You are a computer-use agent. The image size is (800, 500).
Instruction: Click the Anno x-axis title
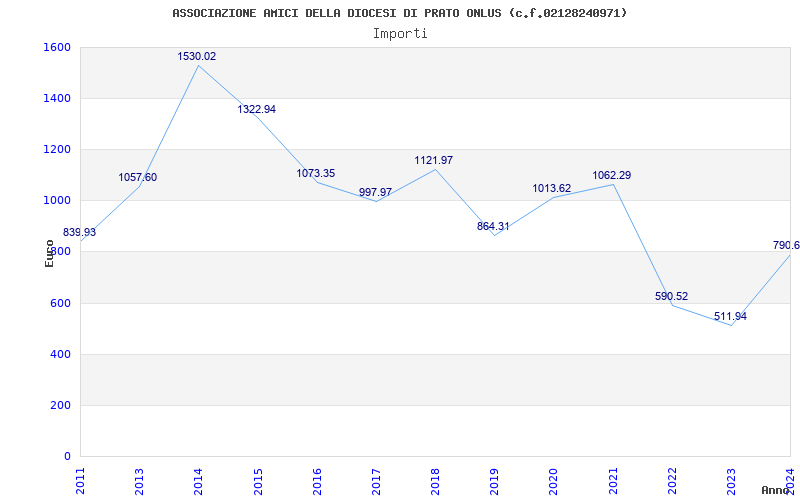coord(776,490)
